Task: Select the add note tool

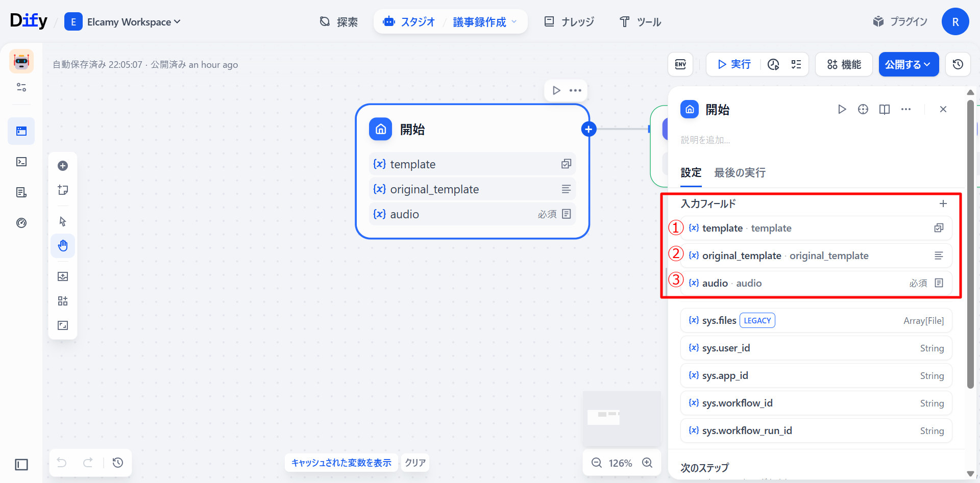Action: tap(63, 190)
